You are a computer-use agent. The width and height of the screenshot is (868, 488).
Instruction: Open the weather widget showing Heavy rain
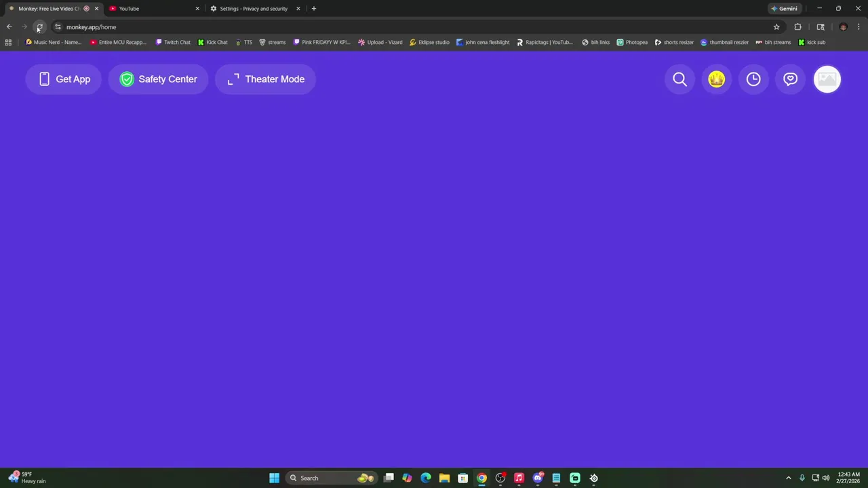(x=26, y=478)
